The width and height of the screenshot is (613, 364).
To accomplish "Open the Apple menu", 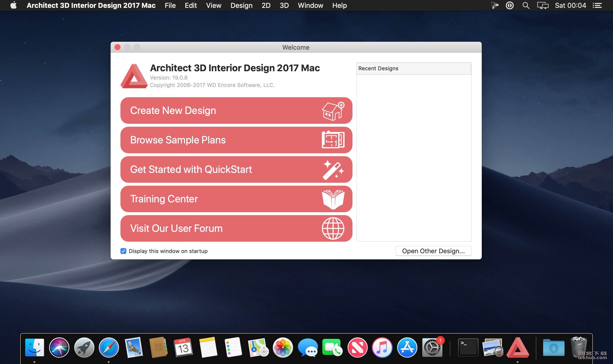I will (x=14, y=5).
